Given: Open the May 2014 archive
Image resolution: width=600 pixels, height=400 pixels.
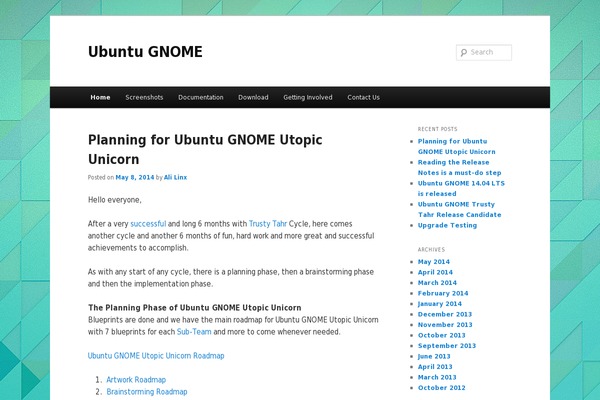Looking at the screenshot, I should click(434, 262).
